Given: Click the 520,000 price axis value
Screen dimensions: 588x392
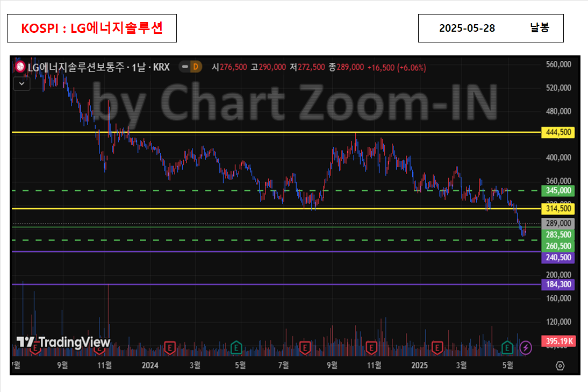Looking at the screenshot, I should 558,88.
